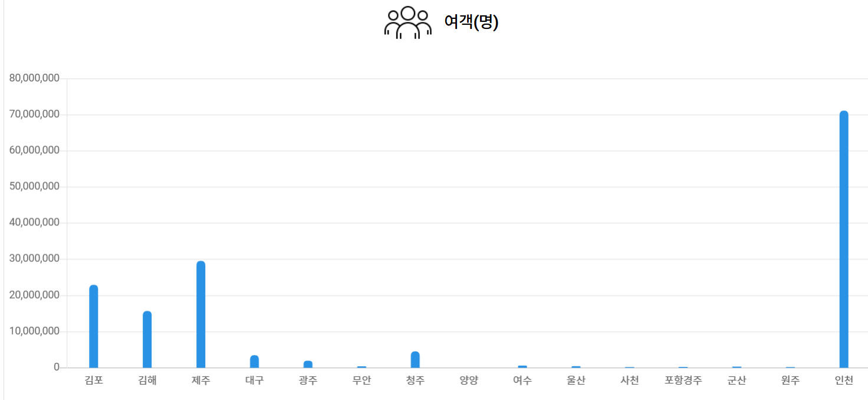Select the 울산 axis label

tap(576, 381)
